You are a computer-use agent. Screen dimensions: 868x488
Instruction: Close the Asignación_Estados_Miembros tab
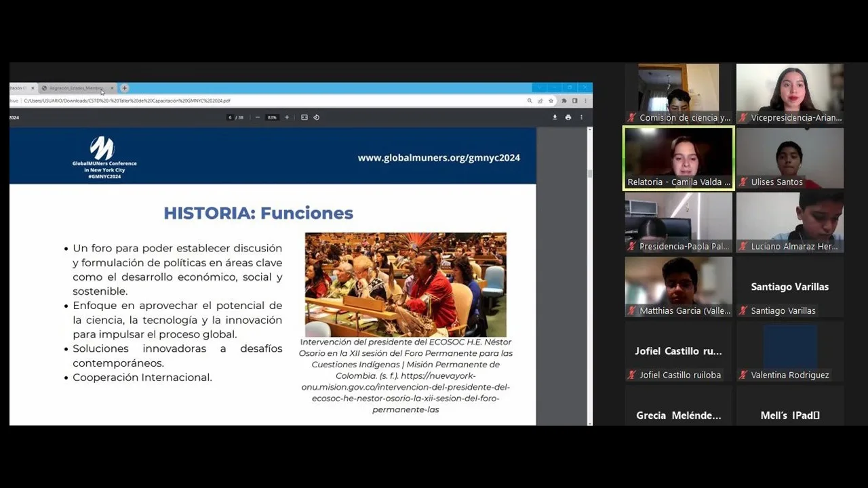pyautogui.click(x=112, y=88)
